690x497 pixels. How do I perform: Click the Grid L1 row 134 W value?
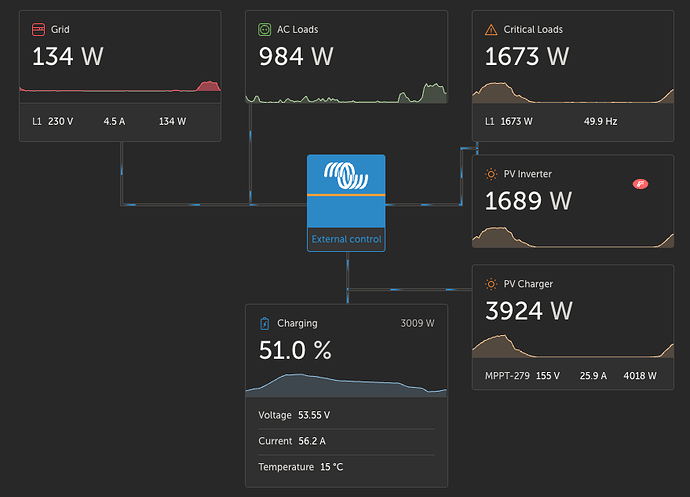coord(172,121)
